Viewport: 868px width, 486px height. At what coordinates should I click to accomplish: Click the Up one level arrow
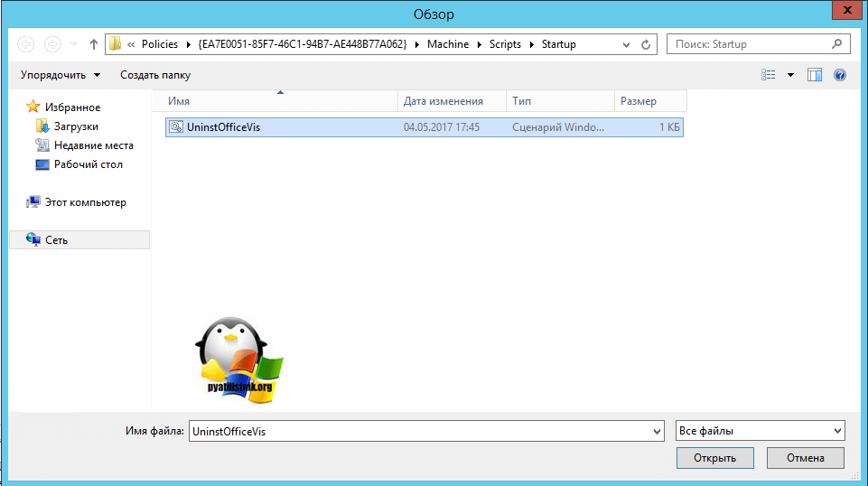pos(94,44)
